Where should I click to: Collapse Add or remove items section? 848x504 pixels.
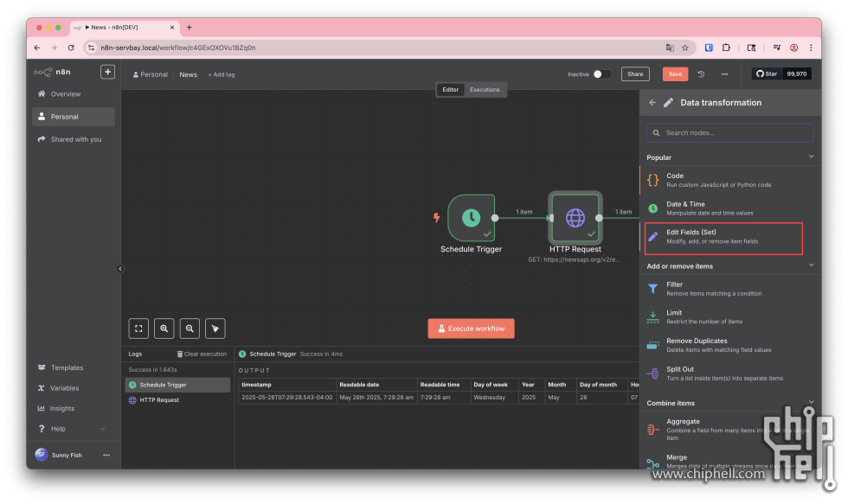tap(811, 265)
